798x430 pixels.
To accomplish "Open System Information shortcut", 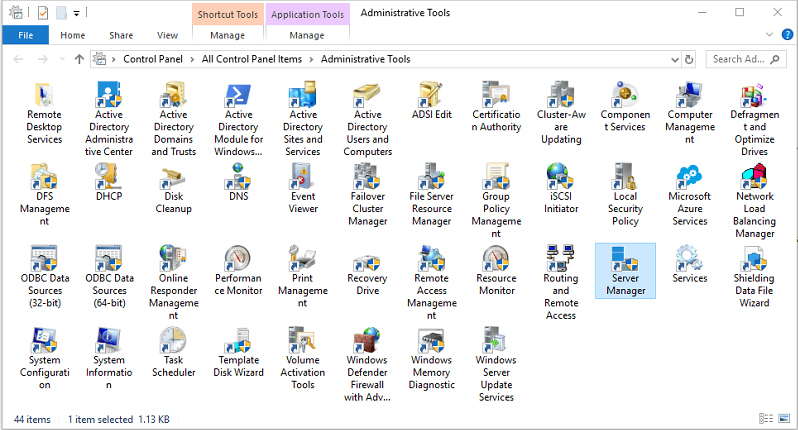I will pyautogui.click(x=109, y=359).
